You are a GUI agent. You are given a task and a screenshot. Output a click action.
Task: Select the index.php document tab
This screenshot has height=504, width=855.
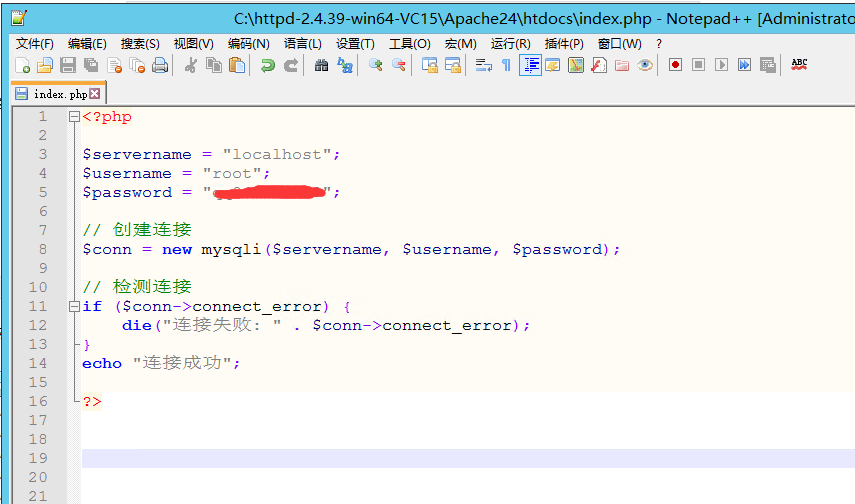tap(55, 94)
